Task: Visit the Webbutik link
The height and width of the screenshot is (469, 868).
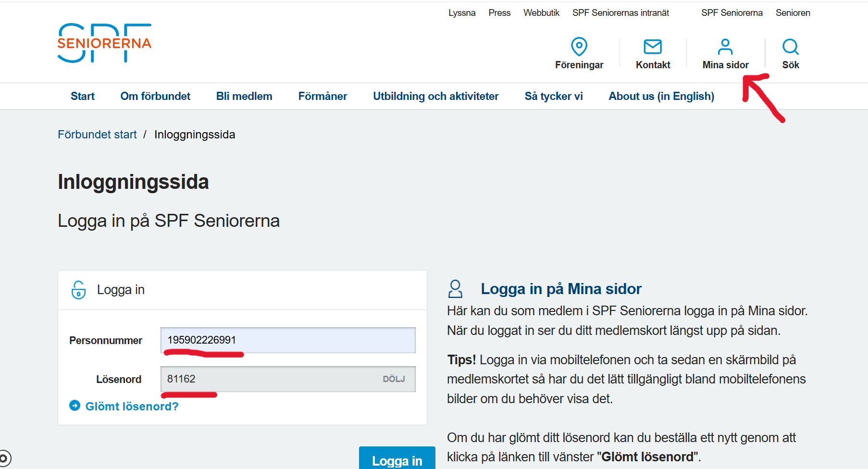Action: point(541,13)
